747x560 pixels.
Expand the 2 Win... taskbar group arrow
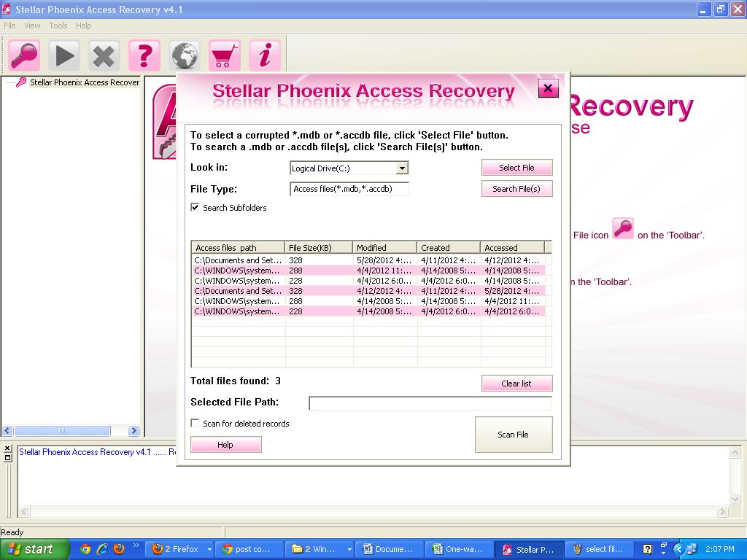tap(349, 550)
